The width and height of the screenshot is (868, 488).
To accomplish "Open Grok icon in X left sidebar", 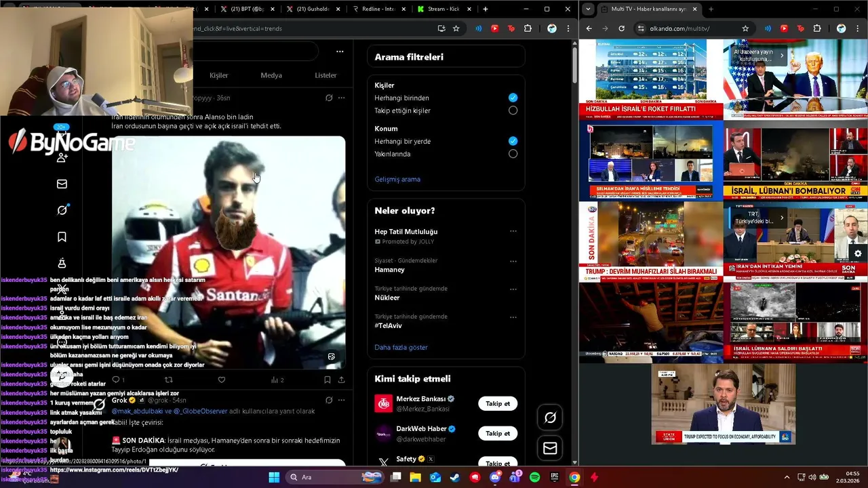I will (x=62, y=210).
